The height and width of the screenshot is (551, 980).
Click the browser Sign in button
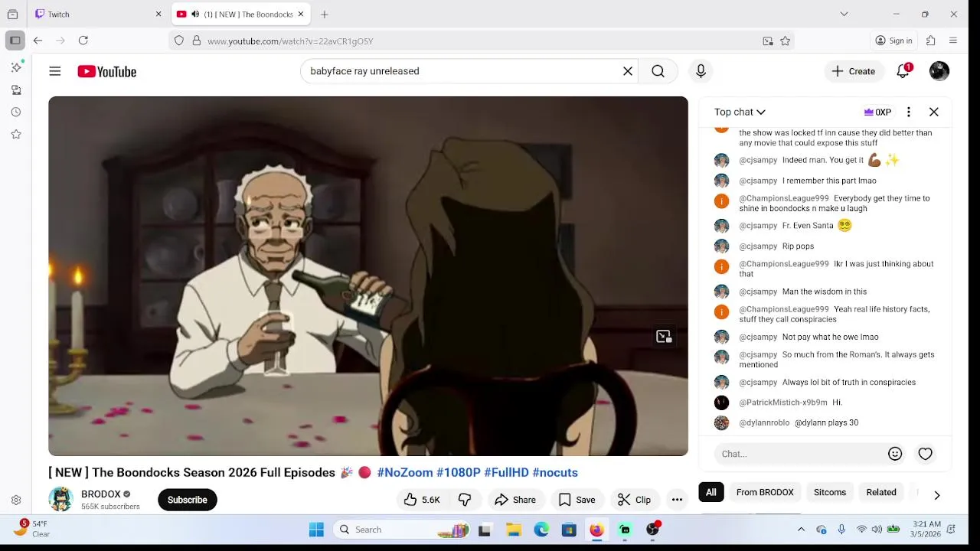click(893, 41)
